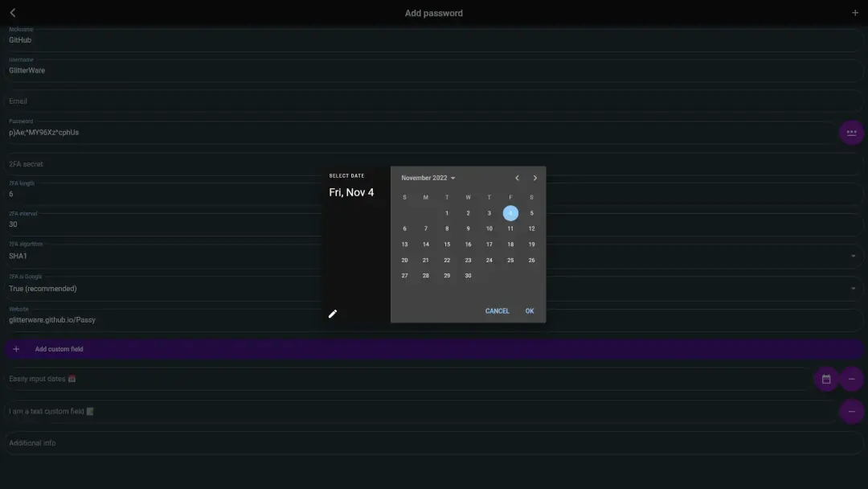Image resolution: width=868 pixels, height=489 pixels.
Task: Expand the November 2022 month-year dropdown
Action: point(428,178)
